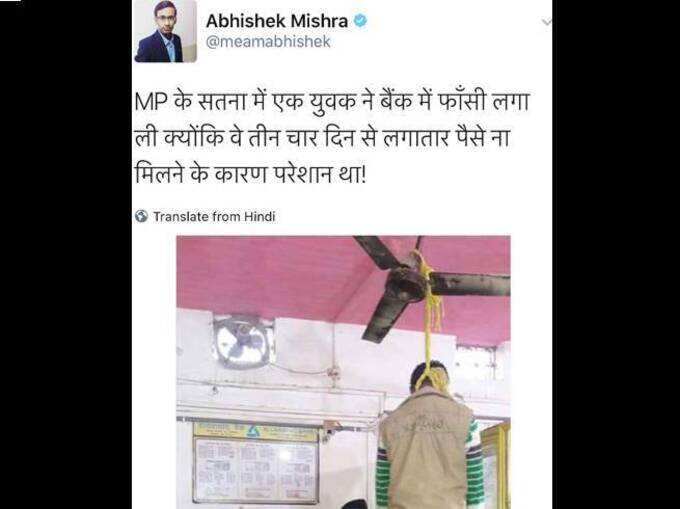Click the tweet line starting with मिलने के
Image resolution: width=680 pixels, height=509 pixels.
point(250,174)
